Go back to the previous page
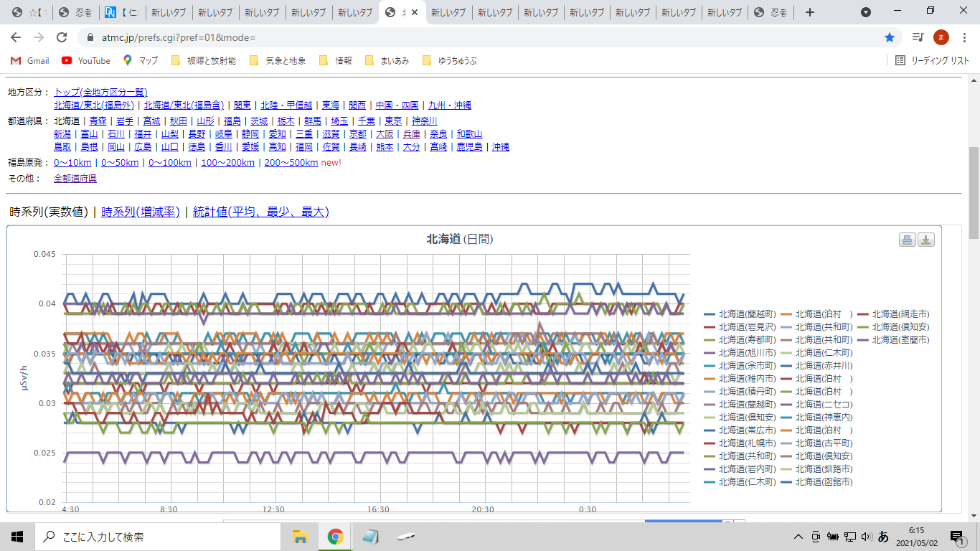Image resolution: width=980 pixels, height=551 pixels. [16, 37]
